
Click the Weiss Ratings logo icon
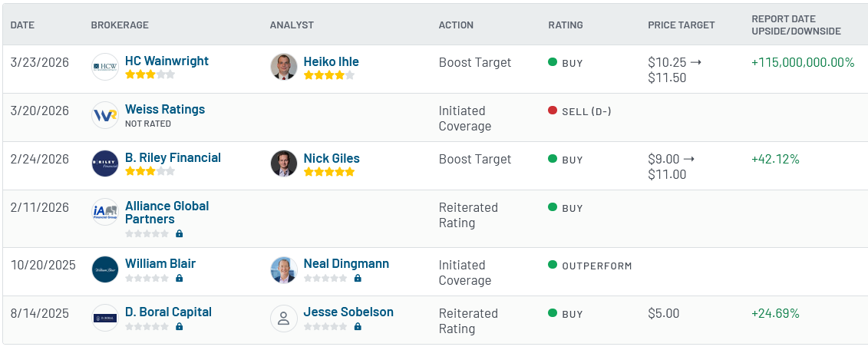click(105, 115)
